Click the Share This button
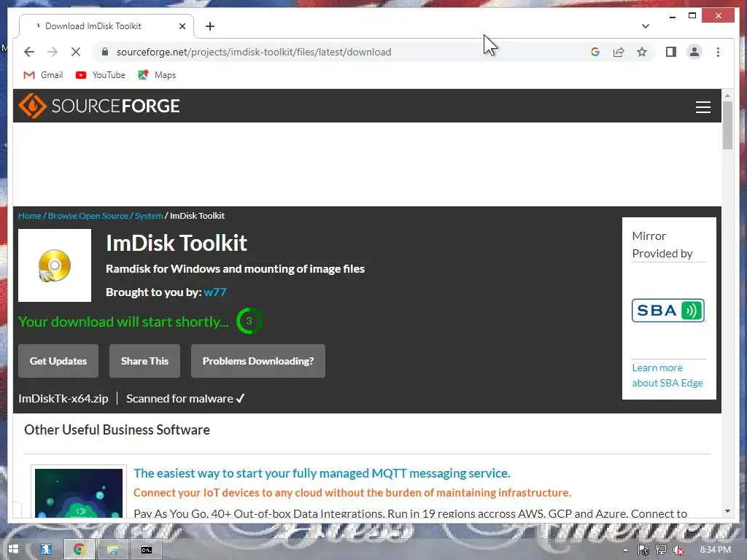Screen dimensions: 747x560 (x=145, y=361)
